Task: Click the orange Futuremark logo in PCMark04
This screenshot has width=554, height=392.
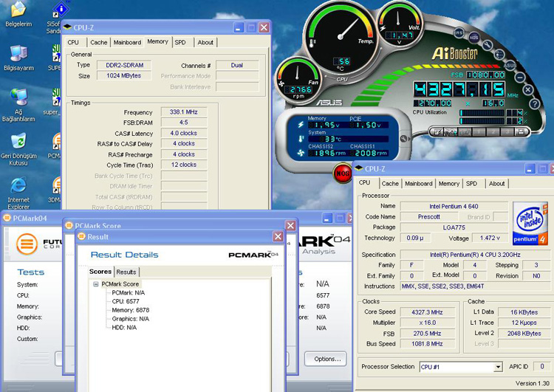Action: click(27, 244)
